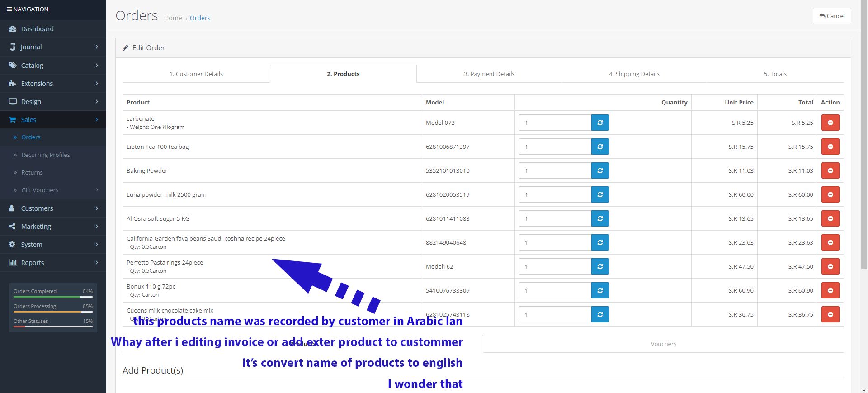The height and width of the screenshot is (393, 868).
Task: Expand the Marketing menu
Action: 53,226
